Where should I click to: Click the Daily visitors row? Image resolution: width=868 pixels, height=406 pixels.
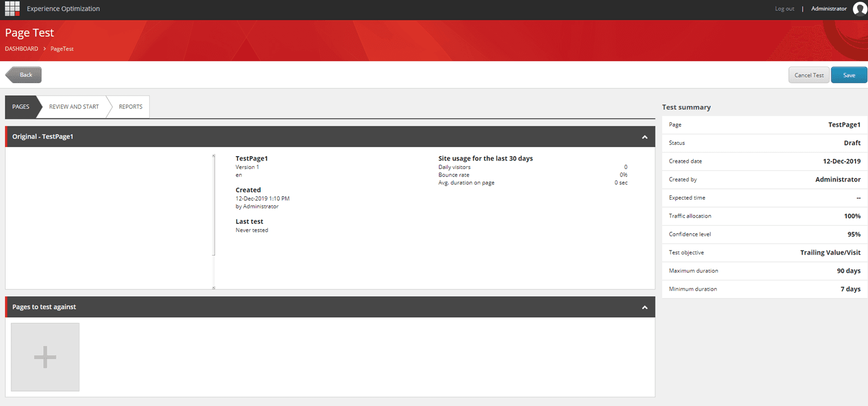click(x=533, y=167)
